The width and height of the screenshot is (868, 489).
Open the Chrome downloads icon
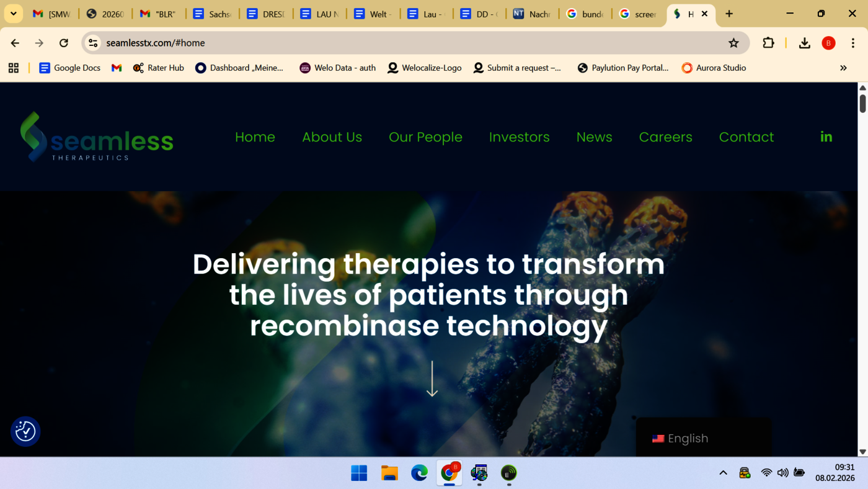804,43
